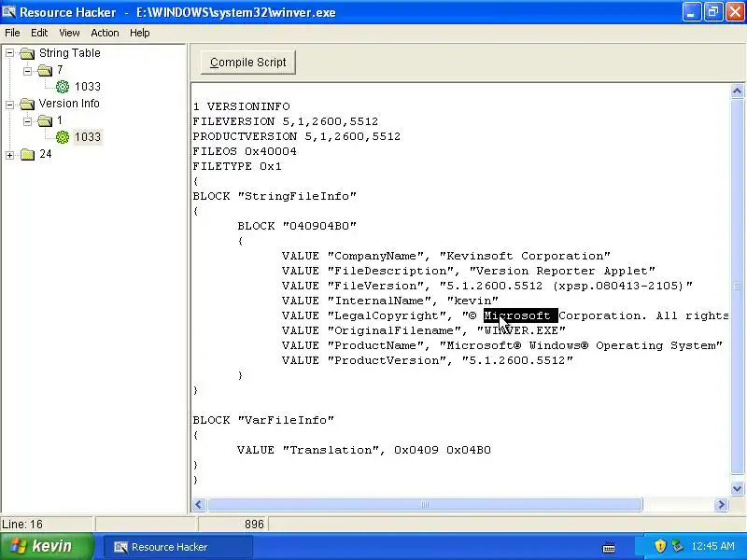Restore down the Resource Hacker window
The width and height of the screenshot is (747, 560).
(712, 12)
